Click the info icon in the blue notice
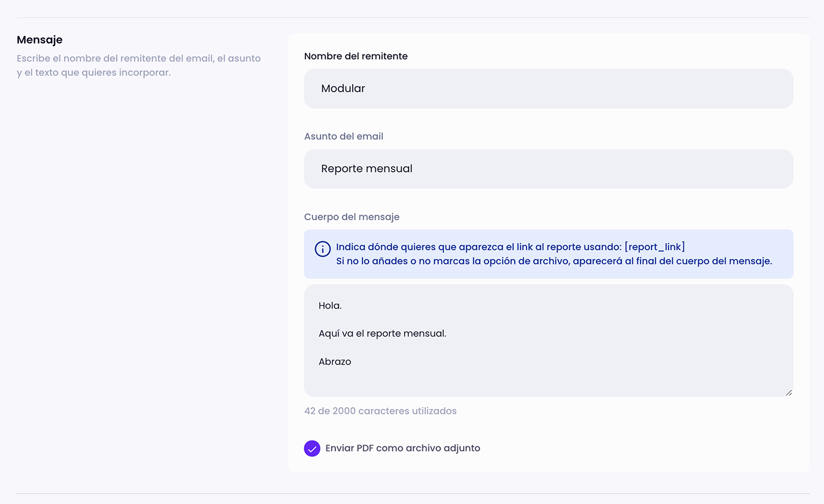The width and height of the screenshot is (824, 504). (322, 249)
